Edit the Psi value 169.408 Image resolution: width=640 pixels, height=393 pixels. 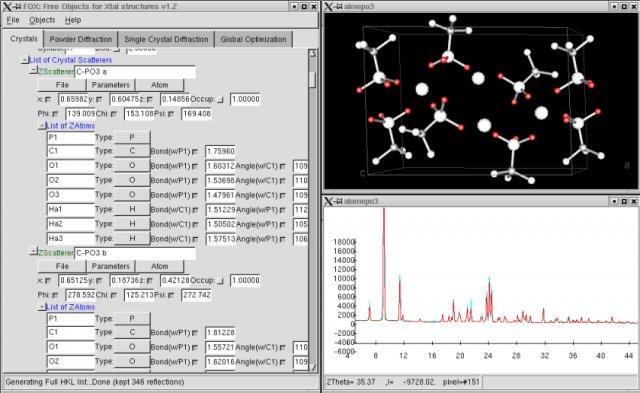[x=196, y=113]
